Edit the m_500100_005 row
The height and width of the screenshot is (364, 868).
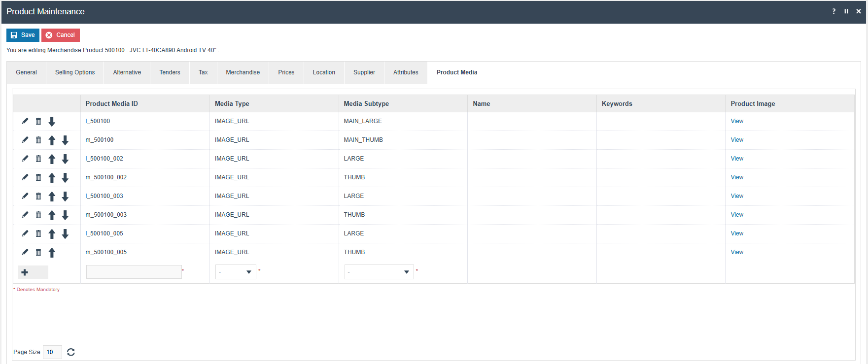[25, 252]
